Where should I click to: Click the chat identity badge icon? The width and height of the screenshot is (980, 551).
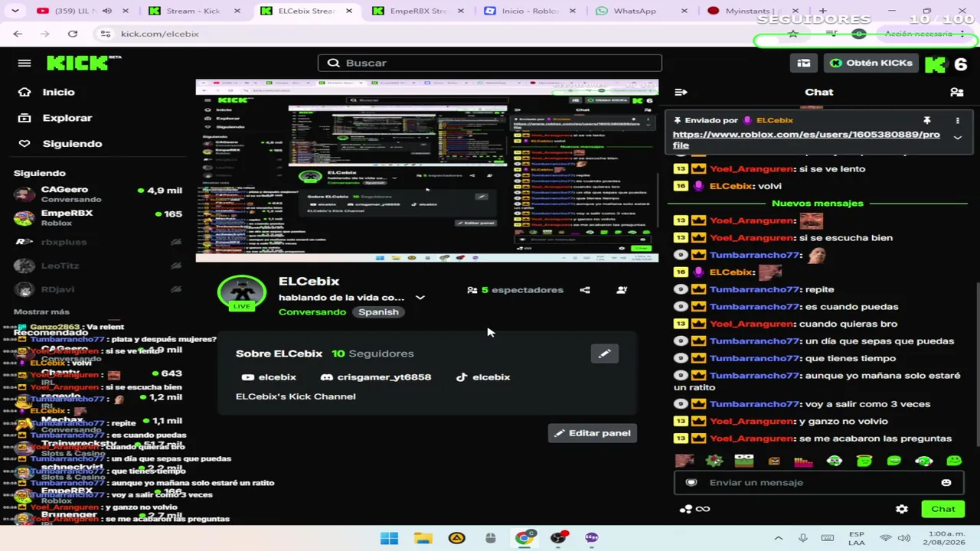(x=691, y=482)
